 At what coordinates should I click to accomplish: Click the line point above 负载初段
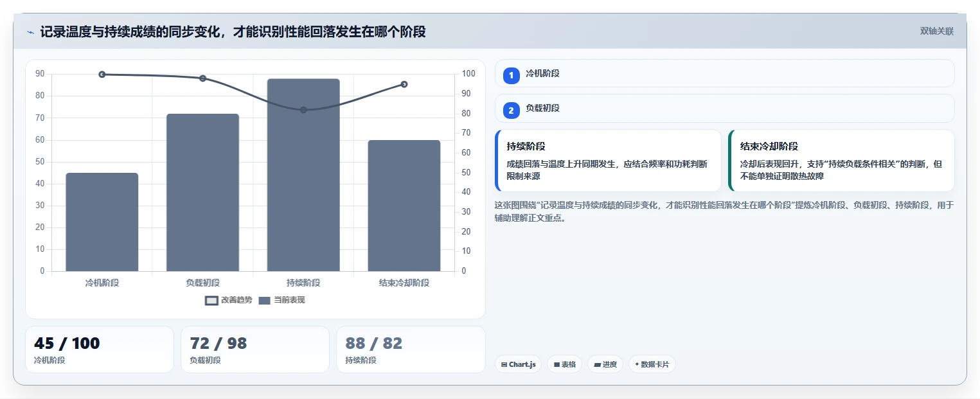202,78
